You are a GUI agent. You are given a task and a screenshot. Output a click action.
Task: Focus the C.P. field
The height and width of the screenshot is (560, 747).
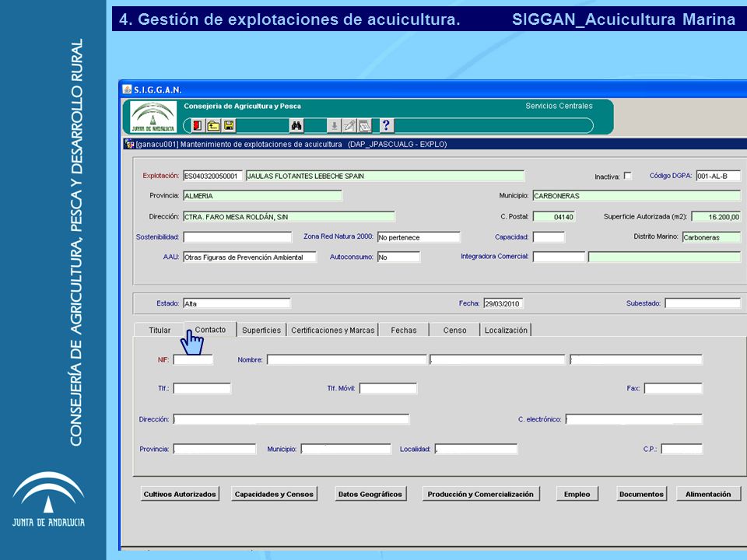682,449
